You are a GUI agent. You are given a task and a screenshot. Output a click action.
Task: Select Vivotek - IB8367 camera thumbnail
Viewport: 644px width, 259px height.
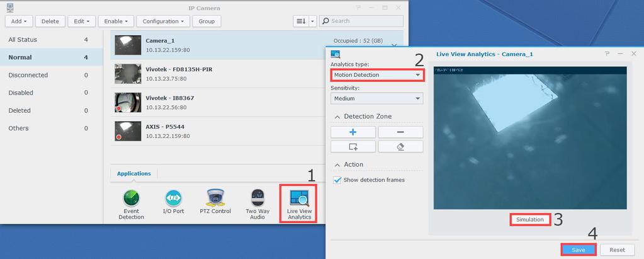click(128, 102)
